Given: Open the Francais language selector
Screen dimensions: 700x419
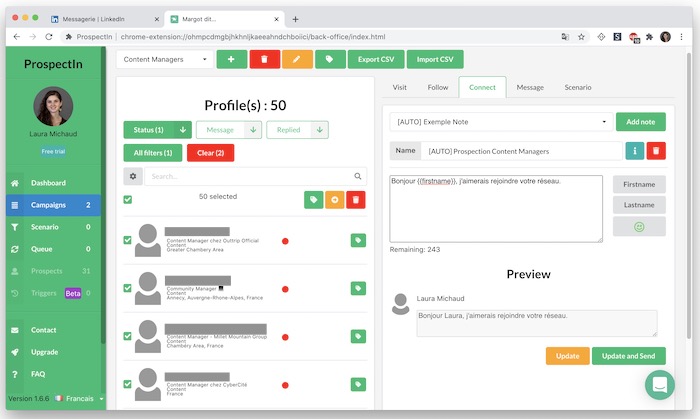Looking at the screenshot, I should coord(79,398).
